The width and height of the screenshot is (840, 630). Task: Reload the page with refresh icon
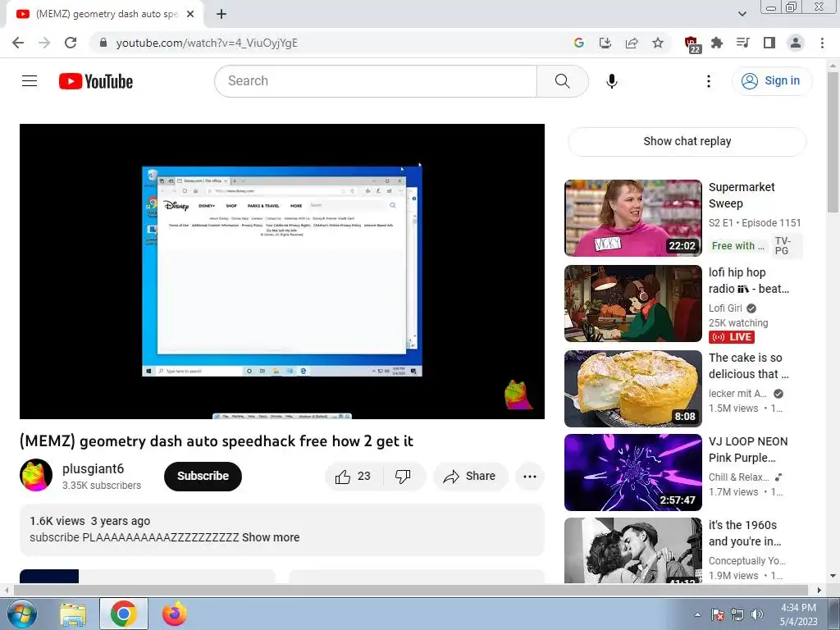pyautogui.click(x=71, y=43)
